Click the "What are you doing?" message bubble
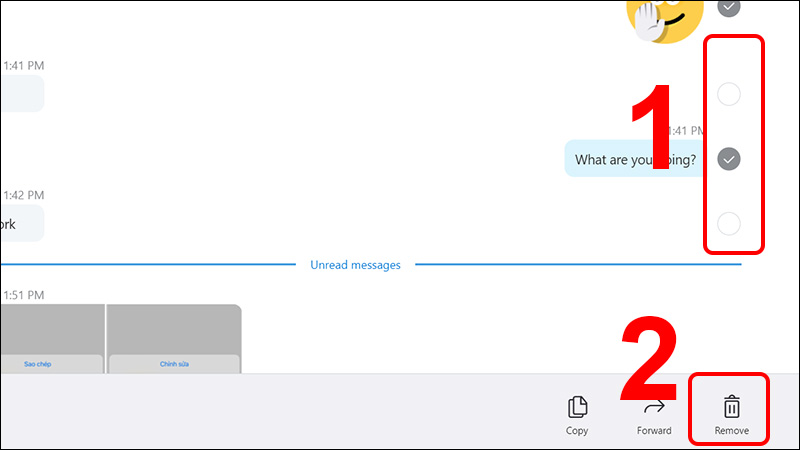Screen dimensions: 800x450 pos(636,159)
